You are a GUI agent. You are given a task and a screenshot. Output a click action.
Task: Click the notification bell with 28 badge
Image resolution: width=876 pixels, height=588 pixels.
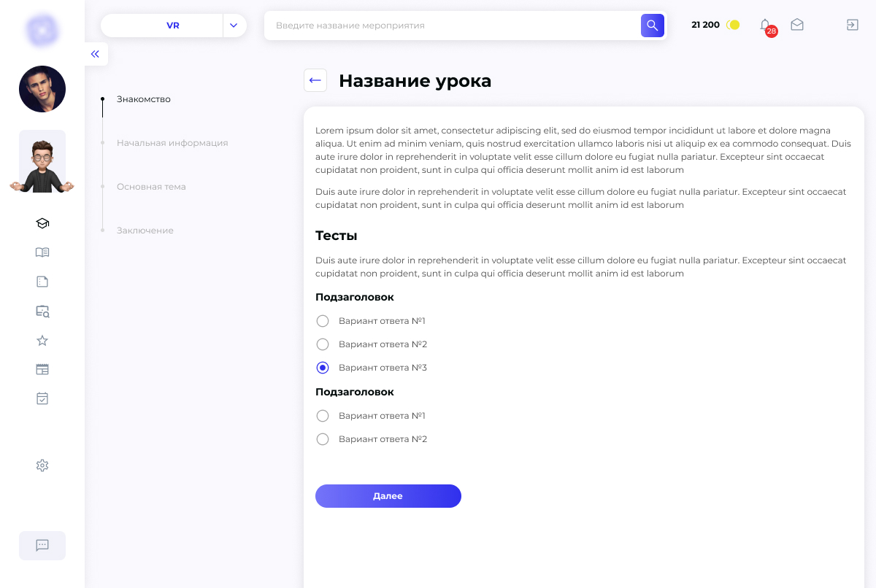tap(766, 26)
